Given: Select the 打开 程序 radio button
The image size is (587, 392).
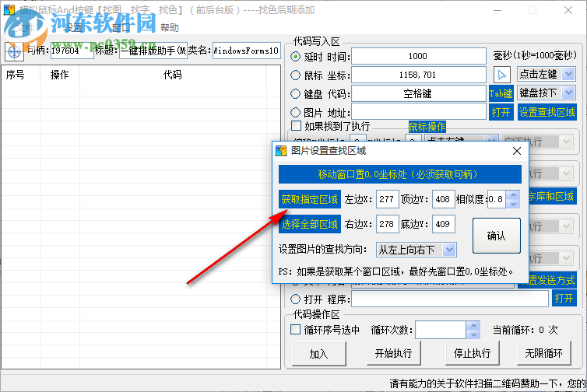Looking at the screenshot, I should [295, 299].
